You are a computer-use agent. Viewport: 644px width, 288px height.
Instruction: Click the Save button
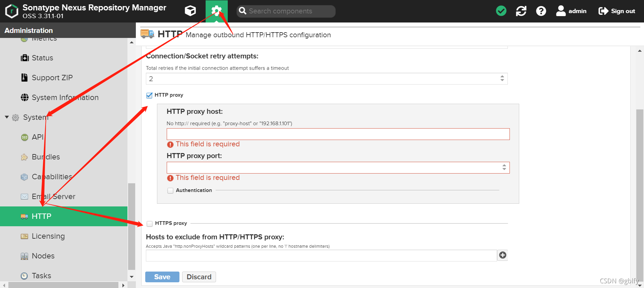(x=162, y=277)
